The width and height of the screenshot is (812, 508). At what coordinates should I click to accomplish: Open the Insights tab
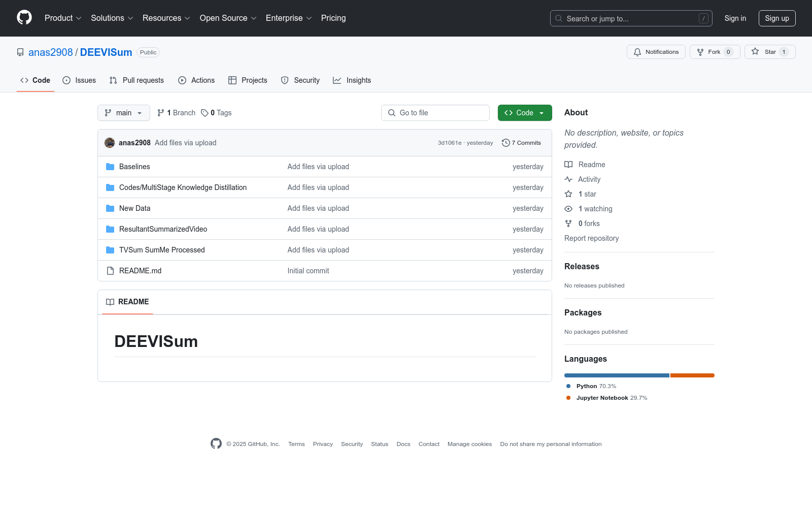(352, 80)
